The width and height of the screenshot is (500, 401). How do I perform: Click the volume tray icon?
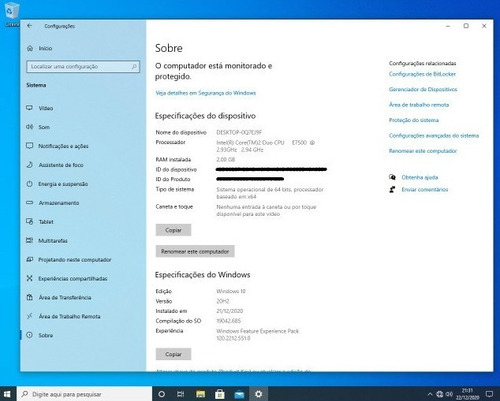[449, 394]
